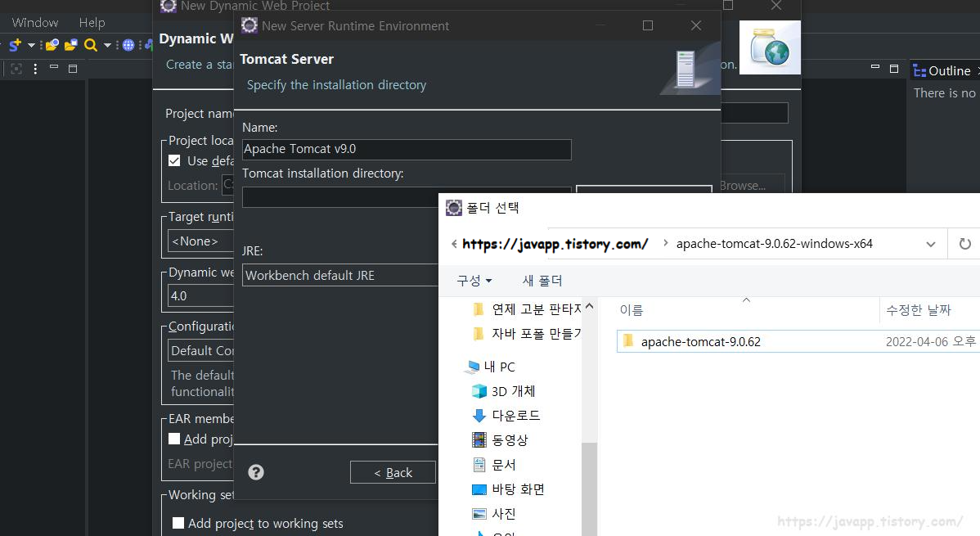Click the 바탕 화면 desktop icon
The height and width of the screenshot is (536, 980).
[479, 489]
